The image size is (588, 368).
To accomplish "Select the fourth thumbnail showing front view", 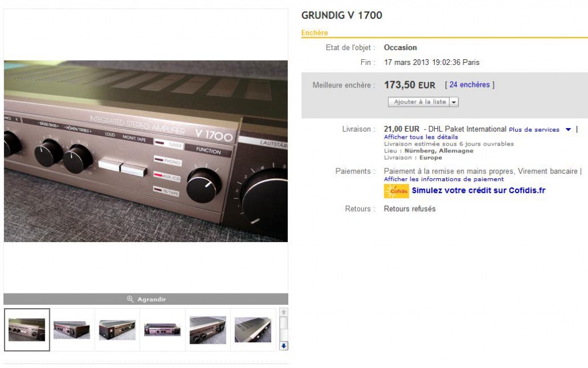I will pos(163,329).
